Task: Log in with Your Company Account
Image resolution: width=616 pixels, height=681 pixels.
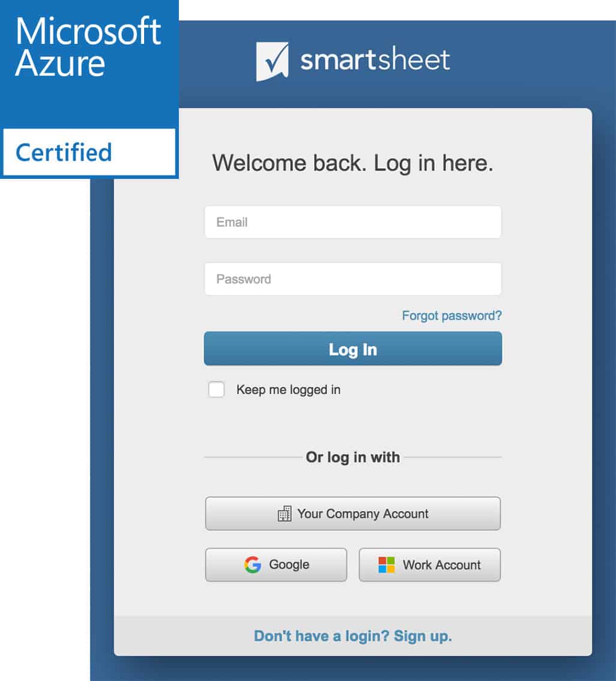Action: tap(353, 513)
